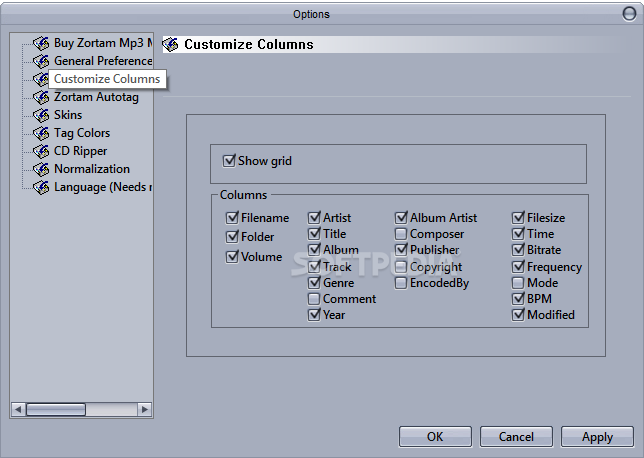
Task: Click the Apply button
Action: [x=598, y=437]
